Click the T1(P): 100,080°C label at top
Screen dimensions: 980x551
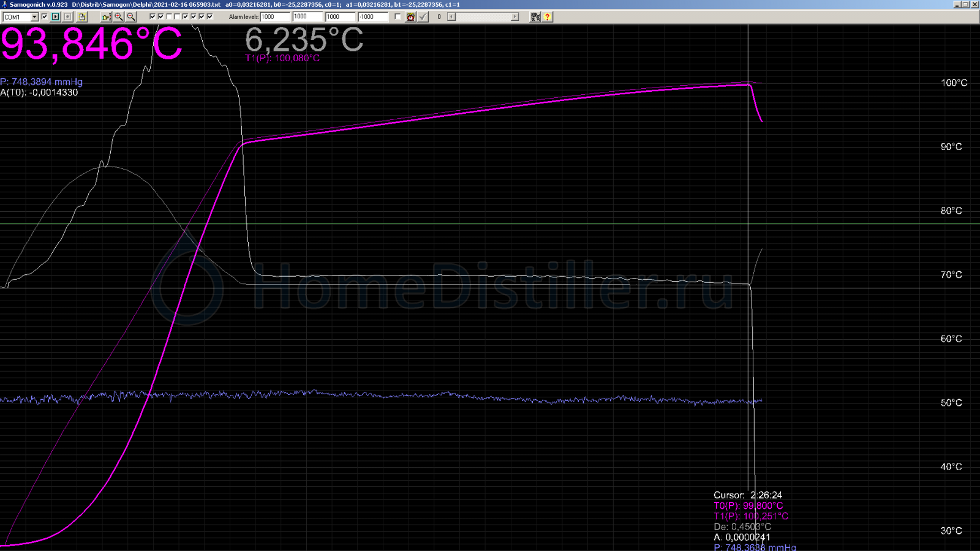[x=282, y=58]
